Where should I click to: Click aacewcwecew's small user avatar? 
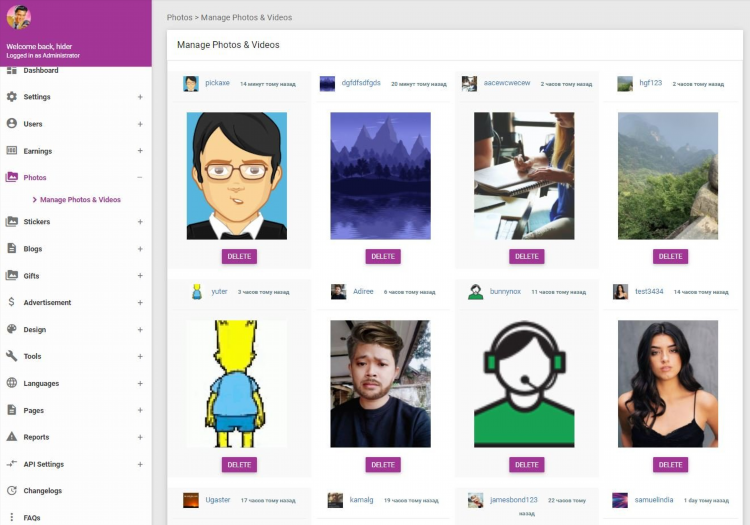(469, 84)
